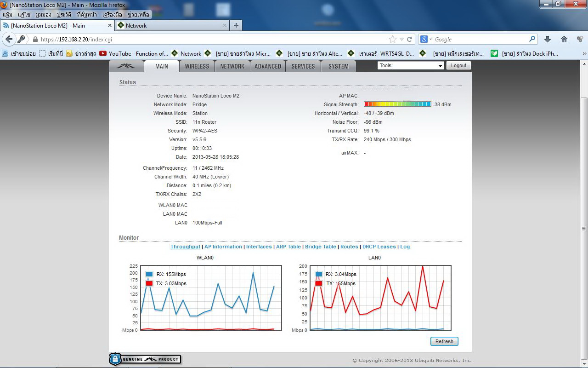This screenshot has height=368, width=588.
Task: Reload the page with the refresh arrow icon
Action: coord(409,39)
